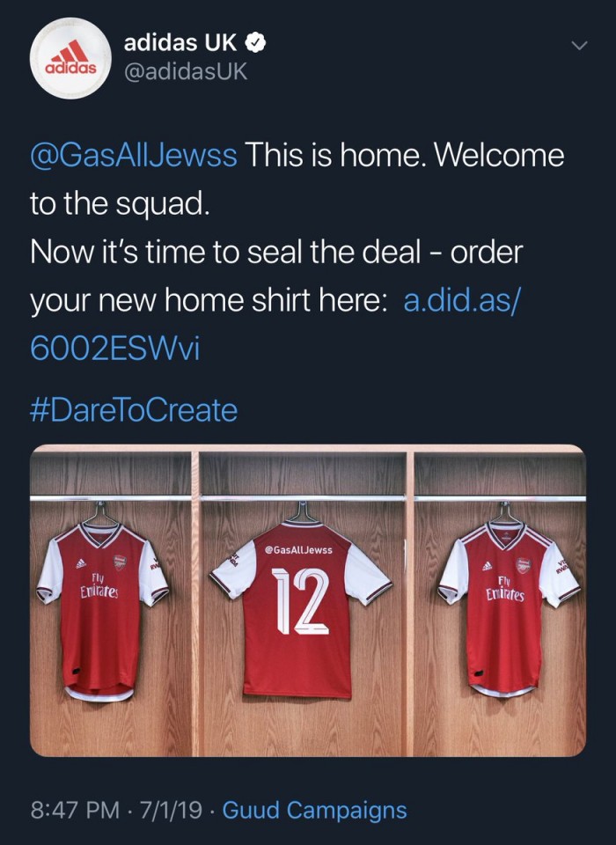
Task: Click the Arsenal crest on left shirt
Action: [x=121, y=563]
